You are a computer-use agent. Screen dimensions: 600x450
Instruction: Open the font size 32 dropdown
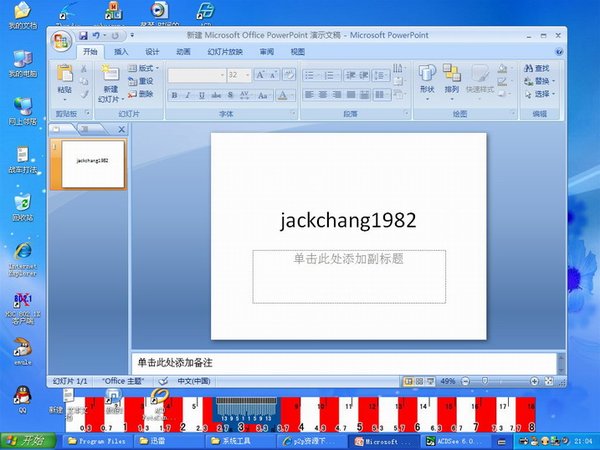click(x=248, y=75)
